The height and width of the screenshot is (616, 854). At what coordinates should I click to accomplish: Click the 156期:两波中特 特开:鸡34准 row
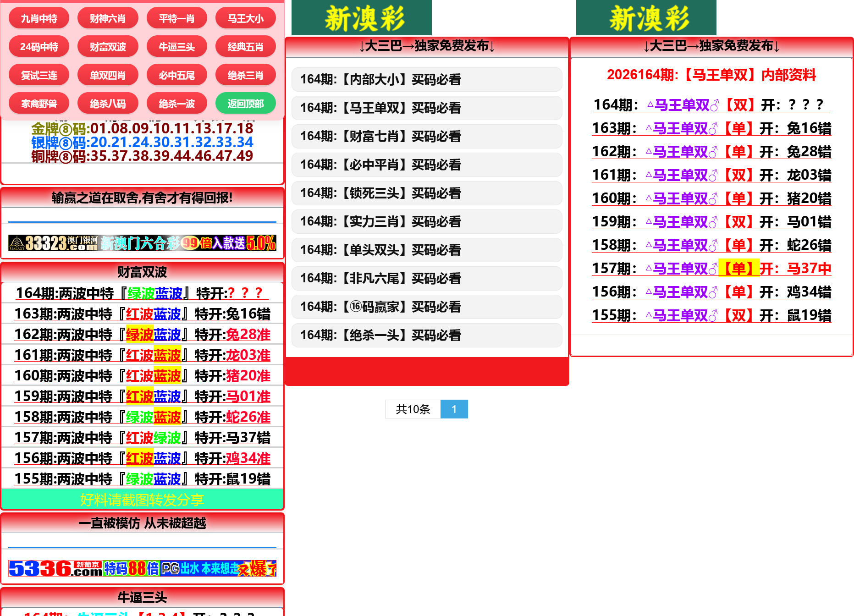[x=142, y=458]
